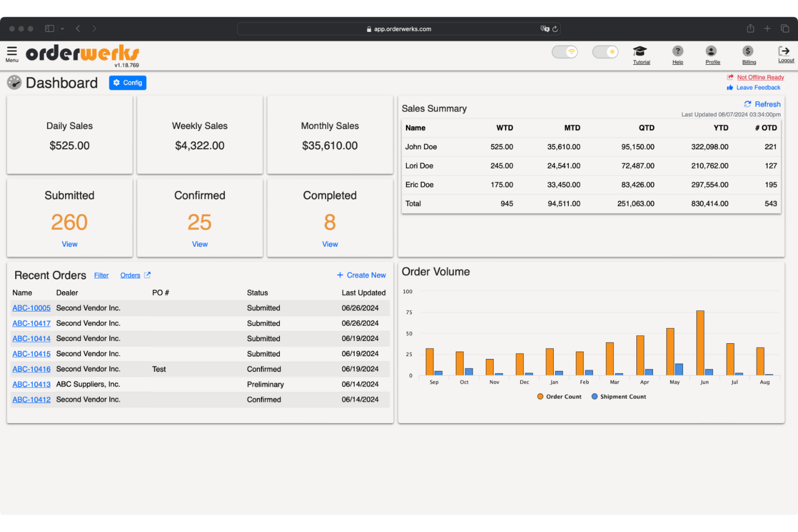
Task: Click the Jun order count bar
Action: click(x=700, y=343)
